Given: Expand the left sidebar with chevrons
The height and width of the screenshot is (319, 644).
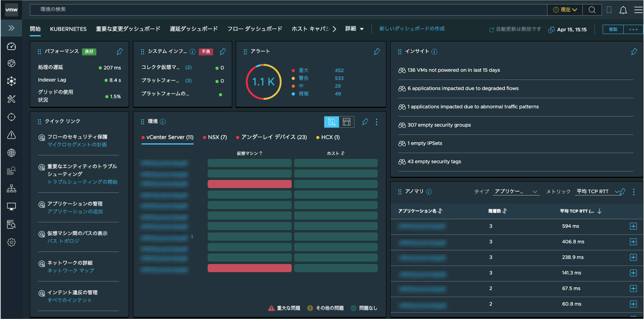Looking at the screenshot, I should [11, 28].
